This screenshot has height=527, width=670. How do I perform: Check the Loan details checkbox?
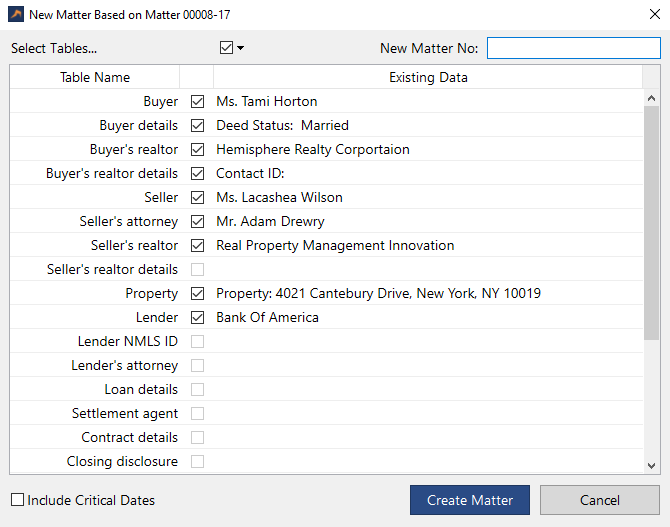click(x=197, y=389)
